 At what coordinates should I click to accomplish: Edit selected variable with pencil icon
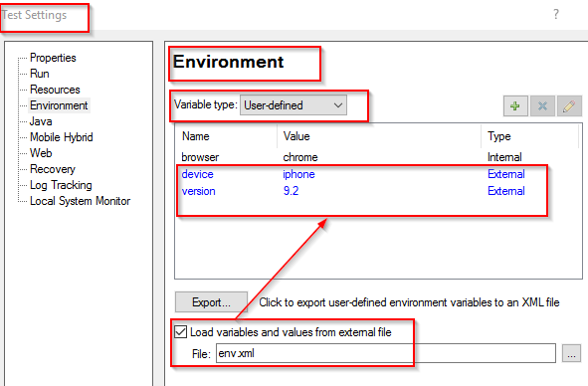pyautogui.click(x=569, y=106)
